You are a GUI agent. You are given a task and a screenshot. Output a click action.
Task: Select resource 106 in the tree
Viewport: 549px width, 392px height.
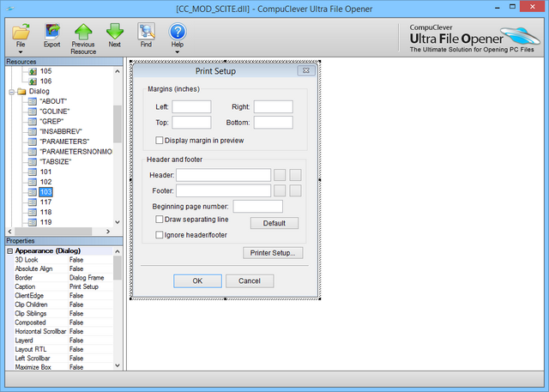coord(45,81)
